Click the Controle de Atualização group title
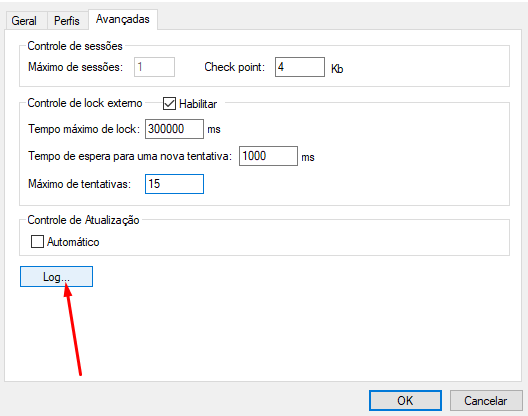The height and width of the screenshot is (416, 528). click(x=83, y=220)
